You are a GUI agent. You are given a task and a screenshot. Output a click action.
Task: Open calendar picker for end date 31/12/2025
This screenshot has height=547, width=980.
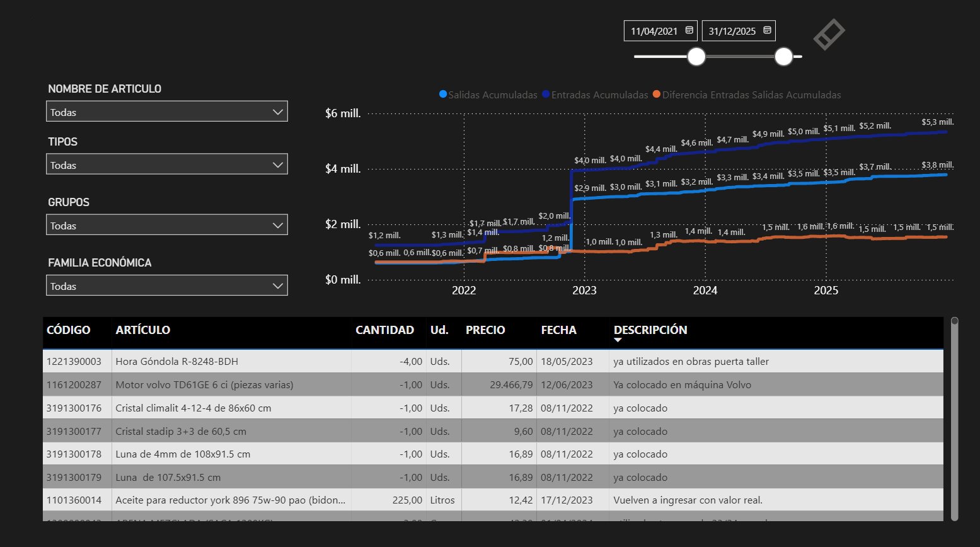[x=767, y=30]
